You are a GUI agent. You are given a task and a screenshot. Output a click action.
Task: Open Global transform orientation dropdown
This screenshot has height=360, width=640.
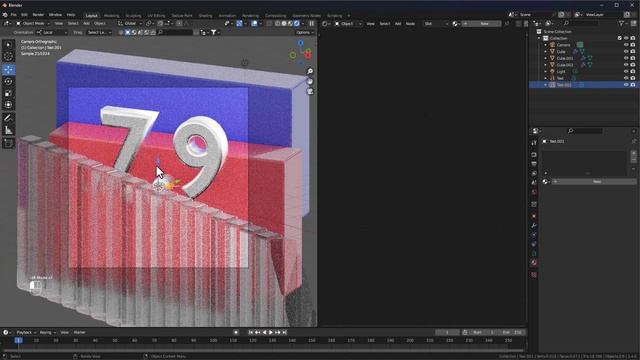click(x=130, y=24)
